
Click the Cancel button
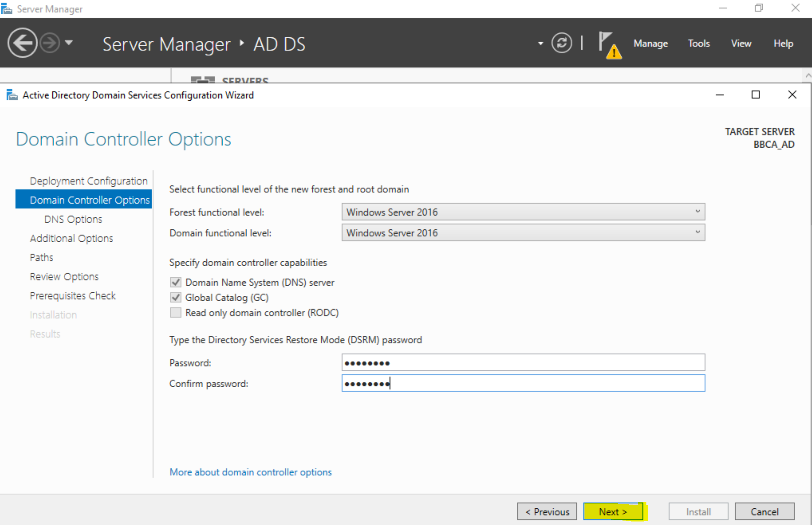coord(764,512)
